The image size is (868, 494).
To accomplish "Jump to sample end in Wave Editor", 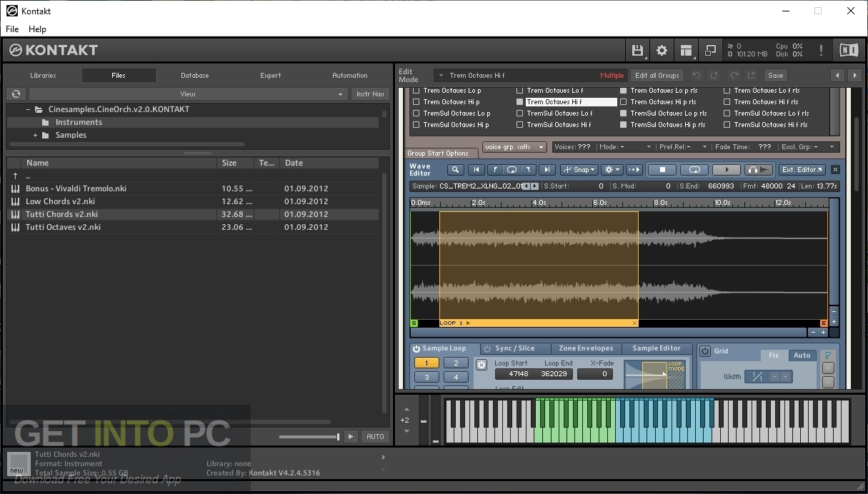I will 547,170.
